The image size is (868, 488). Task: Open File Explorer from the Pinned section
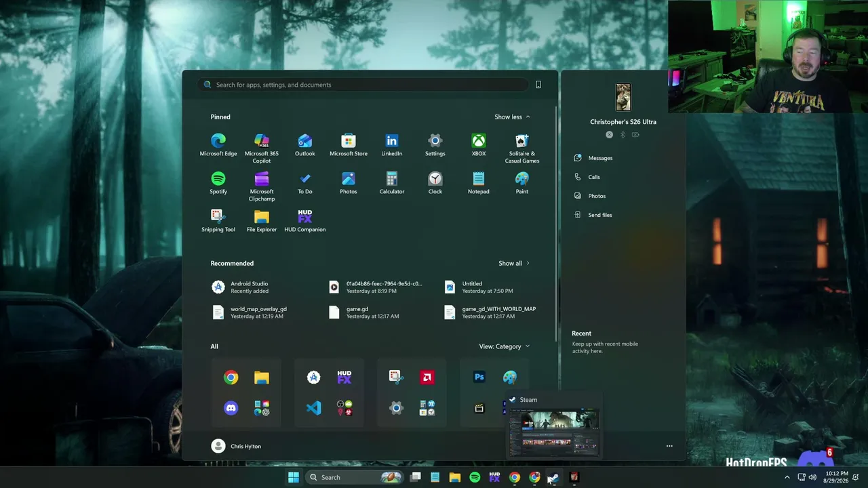262,221
